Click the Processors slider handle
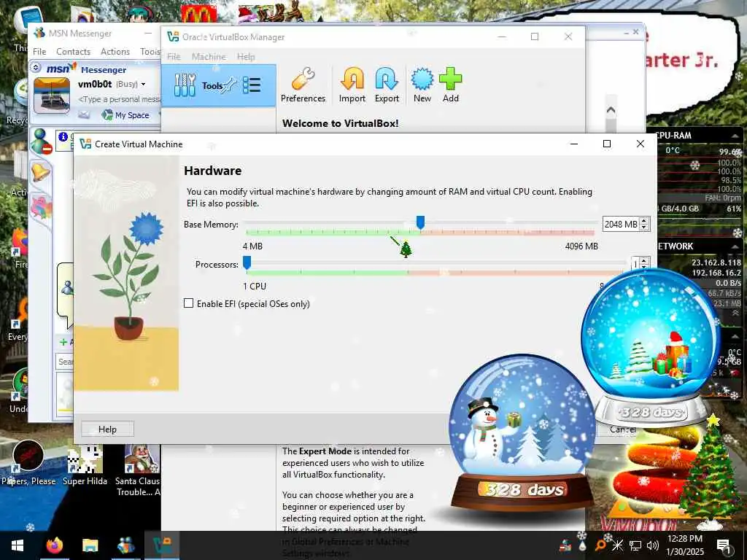This screenshot has width=747, height=560. (247, 262)
